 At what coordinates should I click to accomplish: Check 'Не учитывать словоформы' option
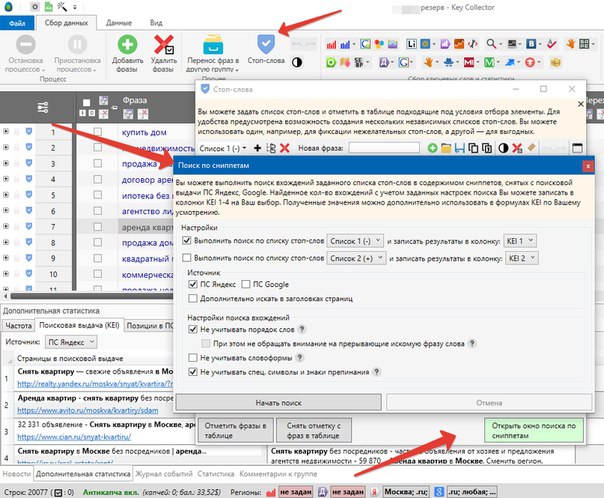193,358
